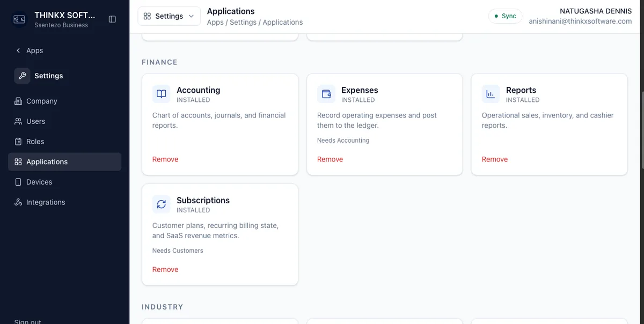Click the Settings heading in the sidebar
The width and height of the screenshot is (644, 324).
pyautogui.click(x=49, y=76)
